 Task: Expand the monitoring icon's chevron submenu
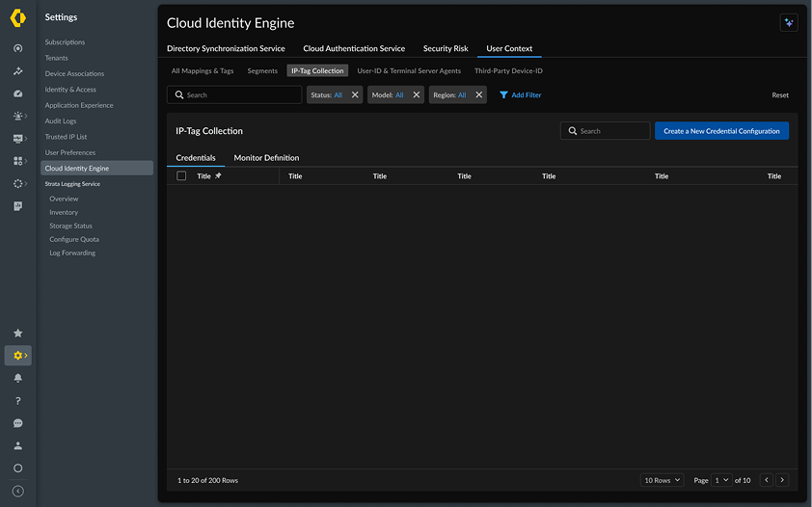[26, 139]
